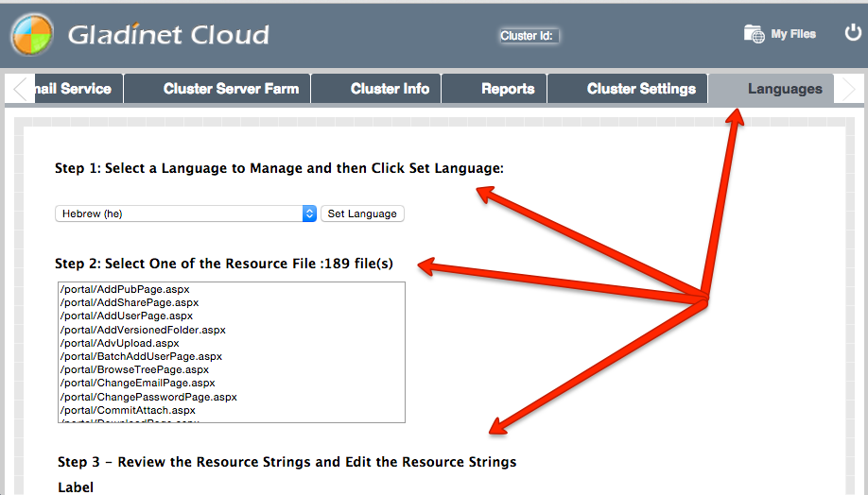Click the Gladinet Cloud title text
Image resolution: width=868 pixels, height=495 pixels.
[x=168, y=35]
